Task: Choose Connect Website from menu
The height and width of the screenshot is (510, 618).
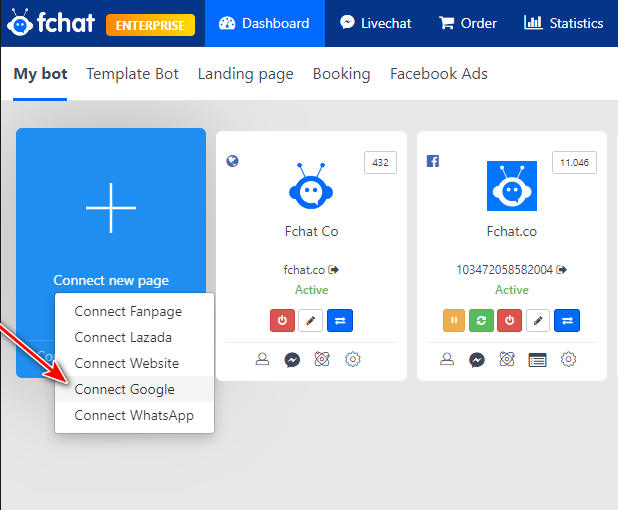Action: pyautogui.click(x=134, y=363)
